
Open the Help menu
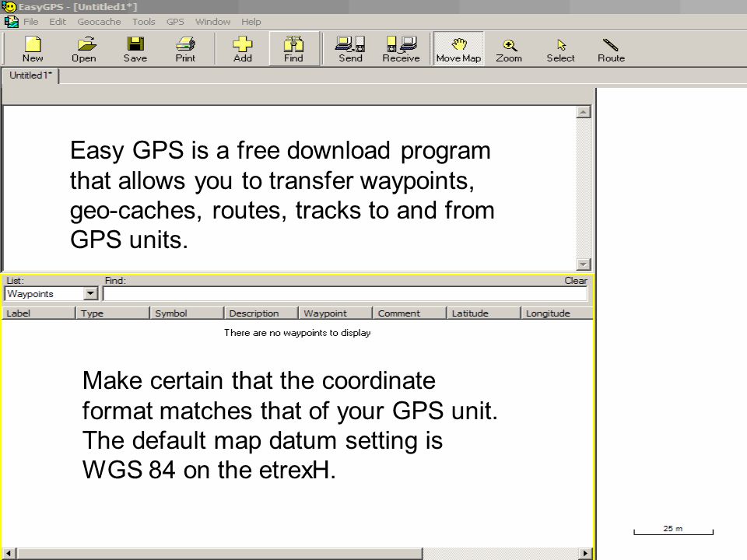click(251, 22)
